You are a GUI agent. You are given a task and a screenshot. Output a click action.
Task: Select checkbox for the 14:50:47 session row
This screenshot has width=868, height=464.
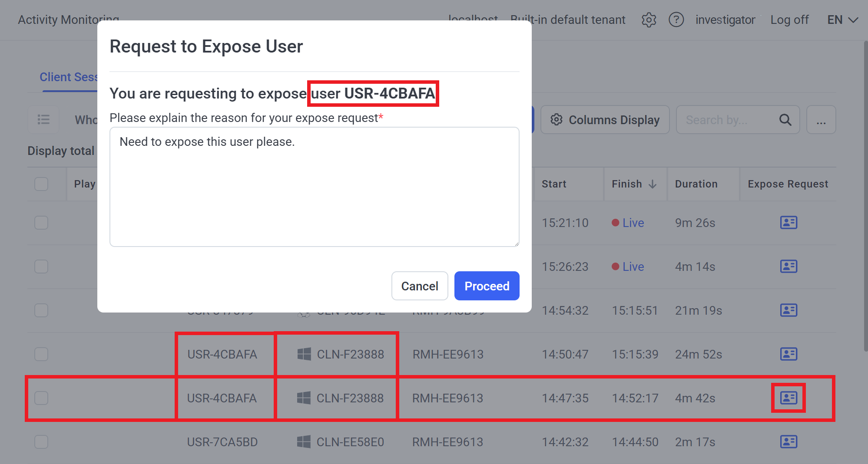41,354
